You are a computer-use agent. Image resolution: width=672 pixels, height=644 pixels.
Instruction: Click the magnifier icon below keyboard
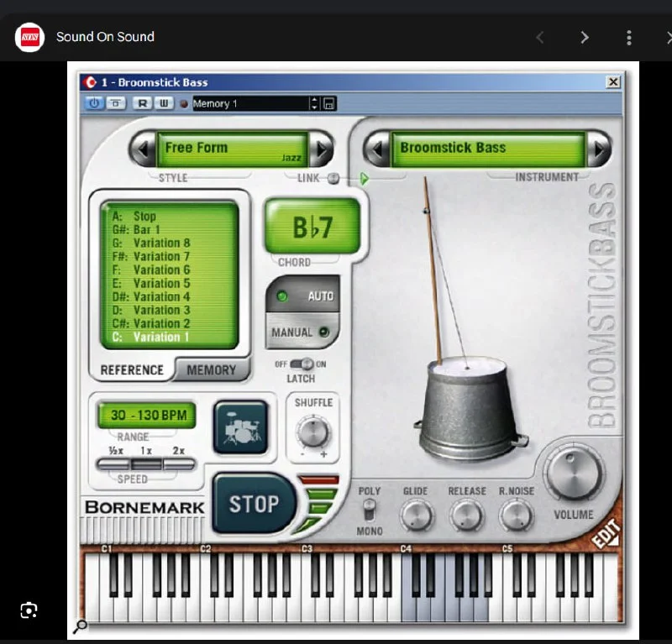(81, 626)
